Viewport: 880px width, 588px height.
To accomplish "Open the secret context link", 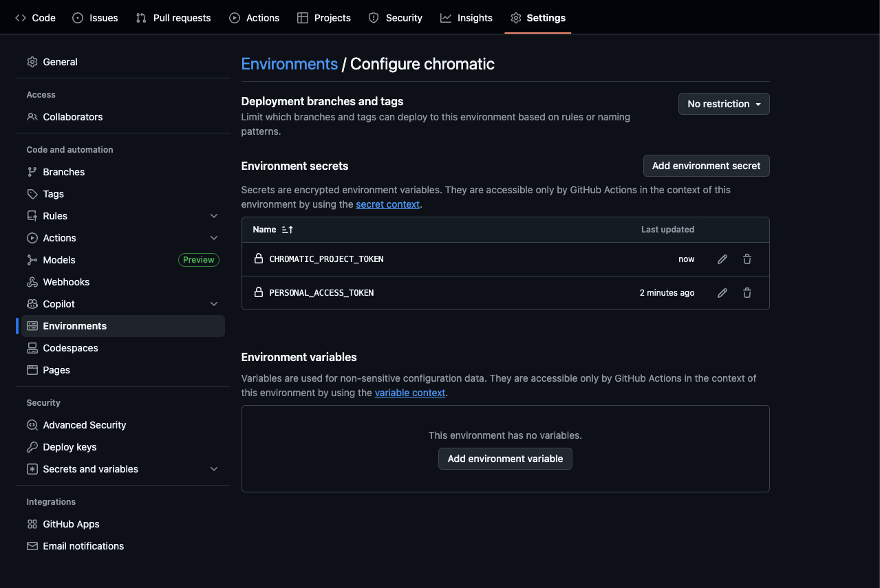I will tap(388, 204).
